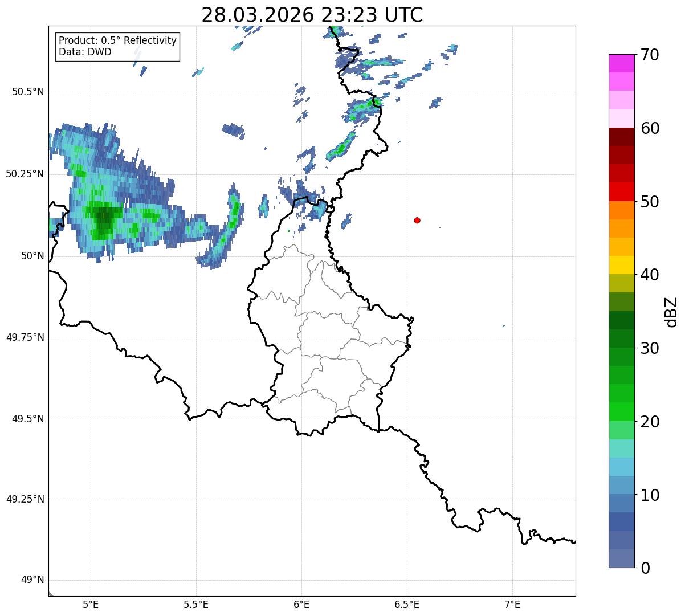Image resolution: width=685 pixels, height=616 pixels.
Task: Click the title '28.03.2026 23:23 UTC'
Action: coord(312,15)
